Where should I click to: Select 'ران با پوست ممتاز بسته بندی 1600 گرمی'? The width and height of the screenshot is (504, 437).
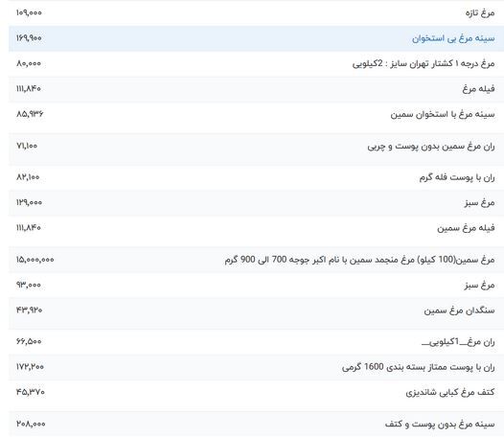[418, 367]
